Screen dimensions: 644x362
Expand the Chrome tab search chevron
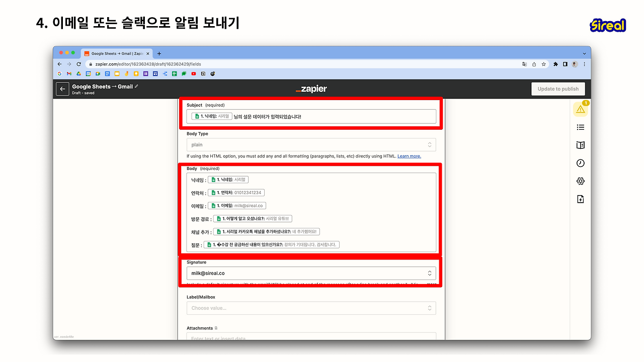click(x=584, y=54)
